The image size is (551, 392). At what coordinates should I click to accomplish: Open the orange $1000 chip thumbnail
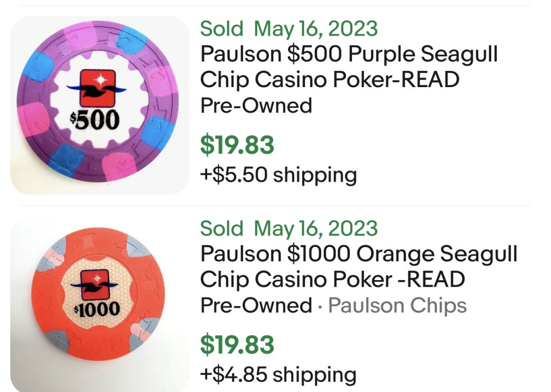[100, 304]
